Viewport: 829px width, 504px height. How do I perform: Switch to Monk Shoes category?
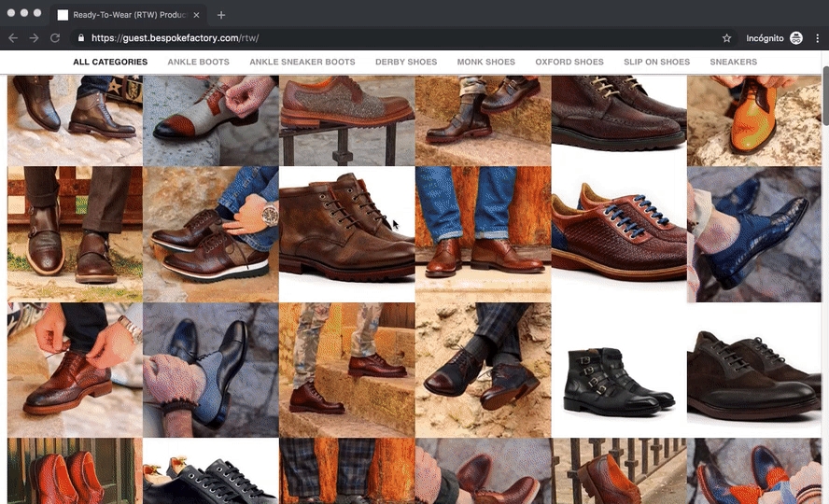click(485, 63)
